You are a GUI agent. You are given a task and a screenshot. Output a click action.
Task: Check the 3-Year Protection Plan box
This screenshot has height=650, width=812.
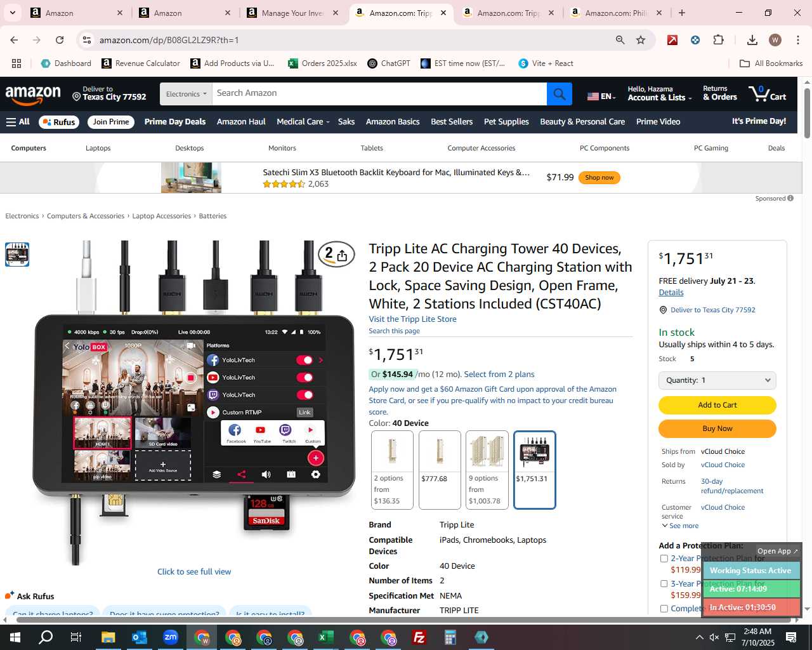(x=664, y=584)
